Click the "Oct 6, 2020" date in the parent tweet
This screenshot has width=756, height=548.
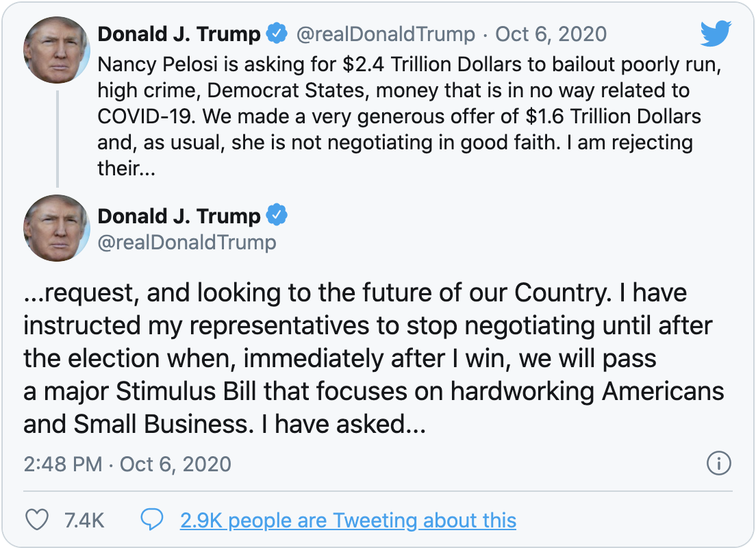tap(551, 34)
